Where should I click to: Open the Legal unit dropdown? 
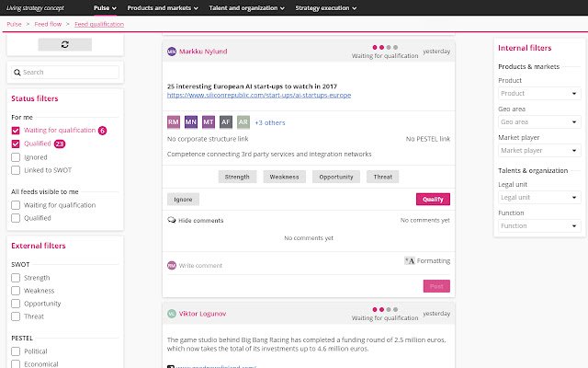539,198
